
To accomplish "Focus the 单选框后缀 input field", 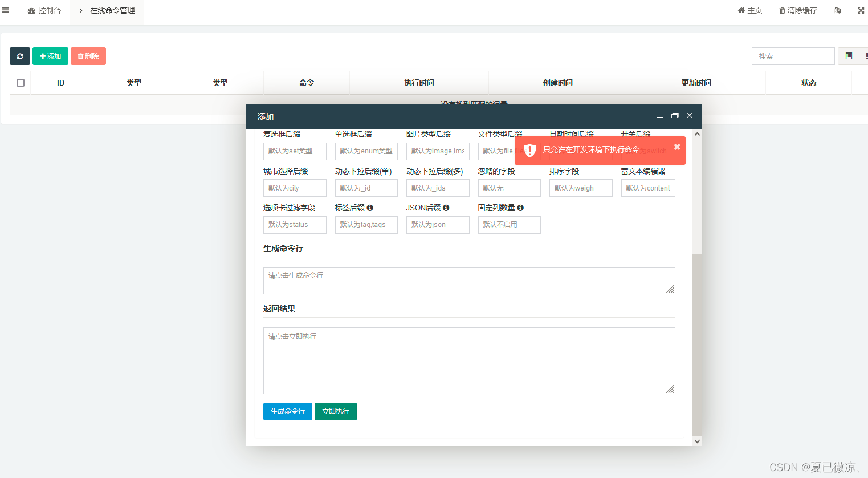I will click(x=366, y=151).
